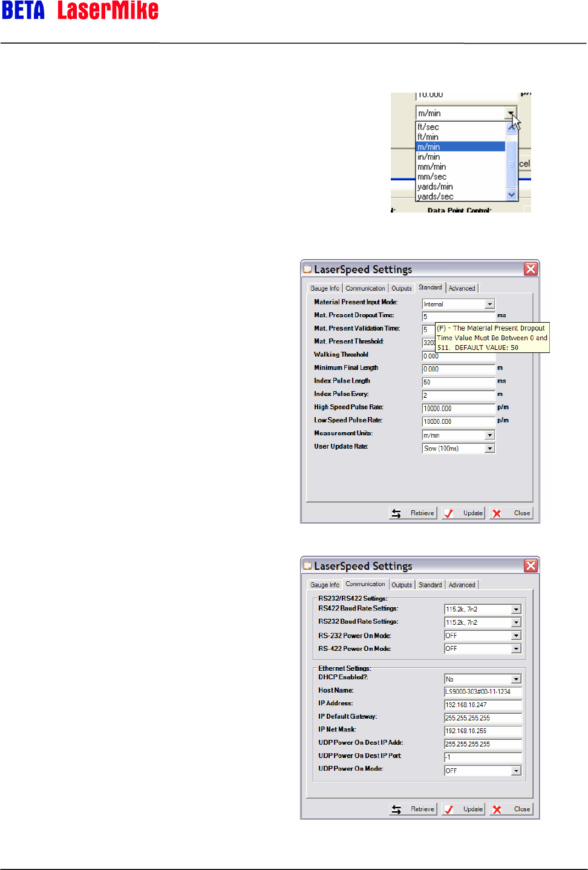Edit Mat. Present Dropout Time field
The height and width of the screenshot is (870, 588).
[459, 317]
